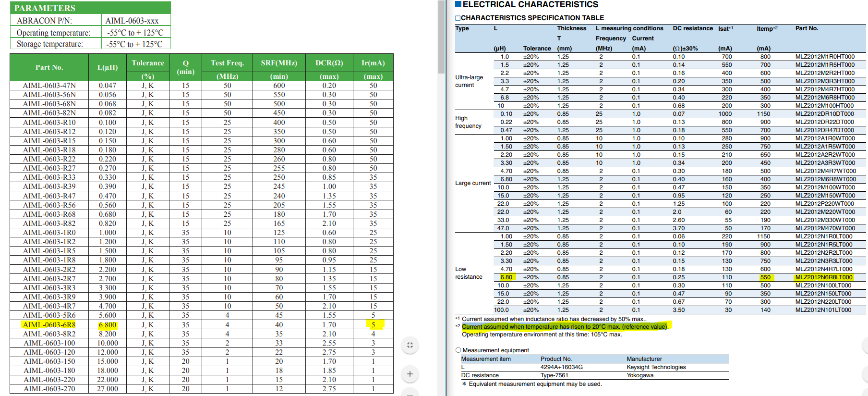Viewport: 868px width, 396px height.
Task: Click highlighted footnote about 20°C temperature rise
Action: click(565, 327)
